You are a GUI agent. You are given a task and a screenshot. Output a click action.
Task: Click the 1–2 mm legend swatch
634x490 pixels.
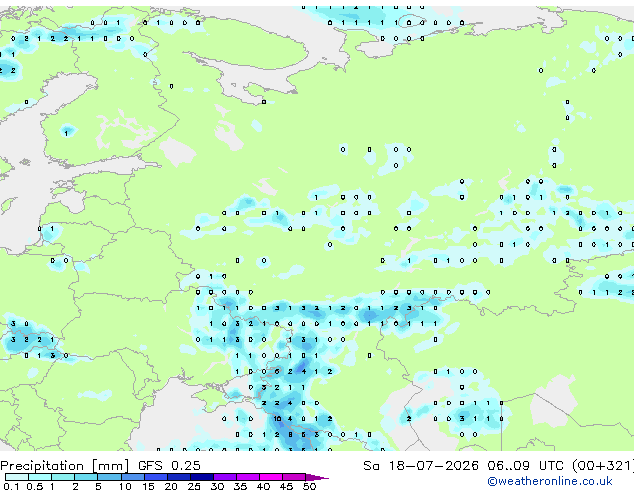click(63, 477)
